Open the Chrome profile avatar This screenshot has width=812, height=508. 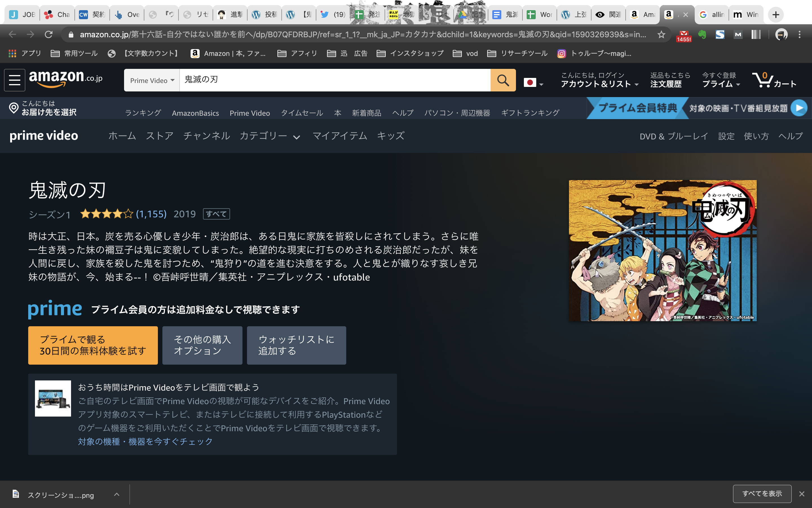[781, 34]
